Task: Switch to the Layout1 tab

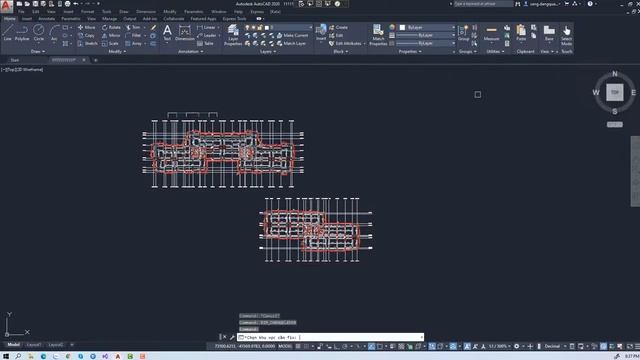Action: coord(33,344)
